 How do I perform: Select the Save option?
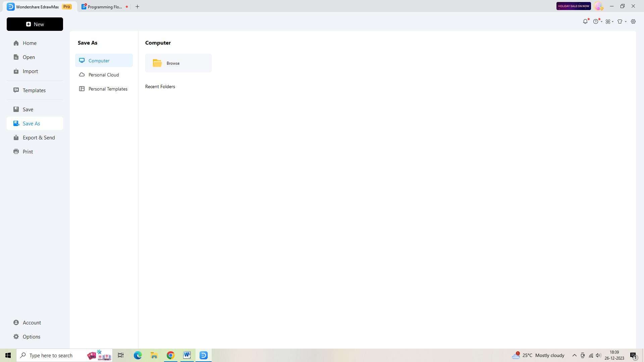(28, 109)
